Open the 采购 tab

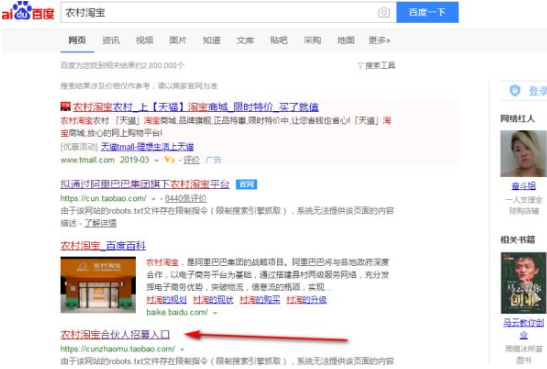[x=312, y=40]
